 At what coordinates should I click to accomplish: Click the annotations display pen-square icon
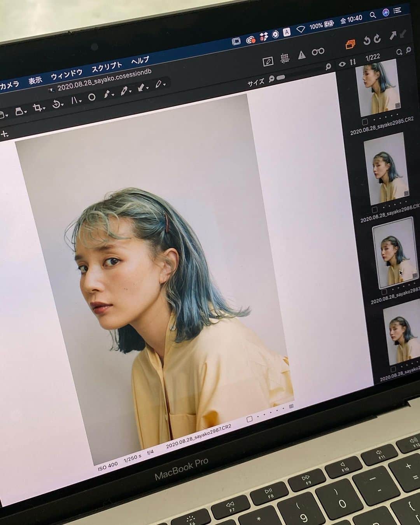(268, 61)
